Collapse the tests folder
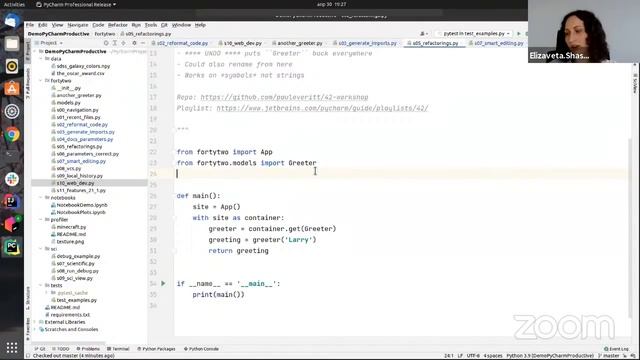Viewport: 640px width, 360px height. click(41, 285)
